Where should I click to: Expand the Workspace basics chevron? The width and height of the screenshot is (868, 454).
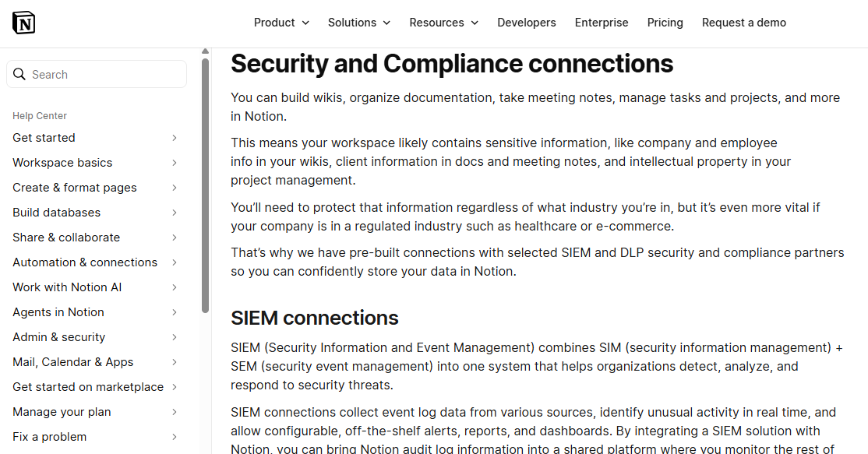point(175,163)
